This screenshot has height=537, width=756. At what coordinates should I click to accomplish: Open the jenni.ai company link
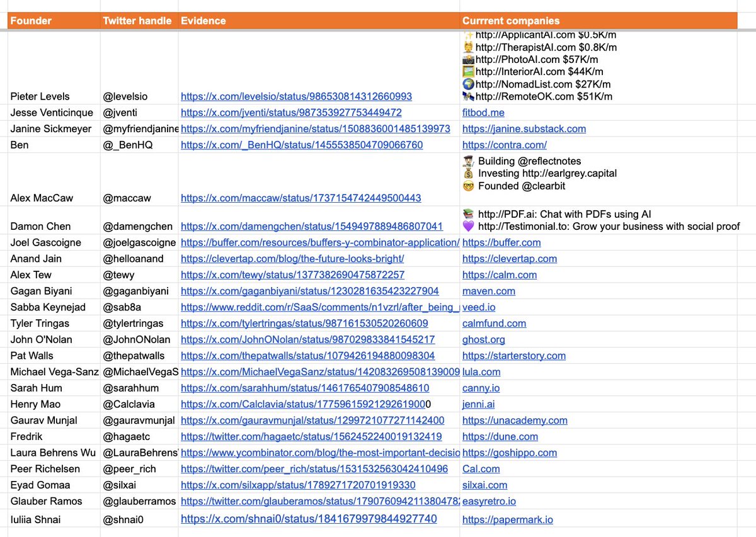tap(478, 404)
